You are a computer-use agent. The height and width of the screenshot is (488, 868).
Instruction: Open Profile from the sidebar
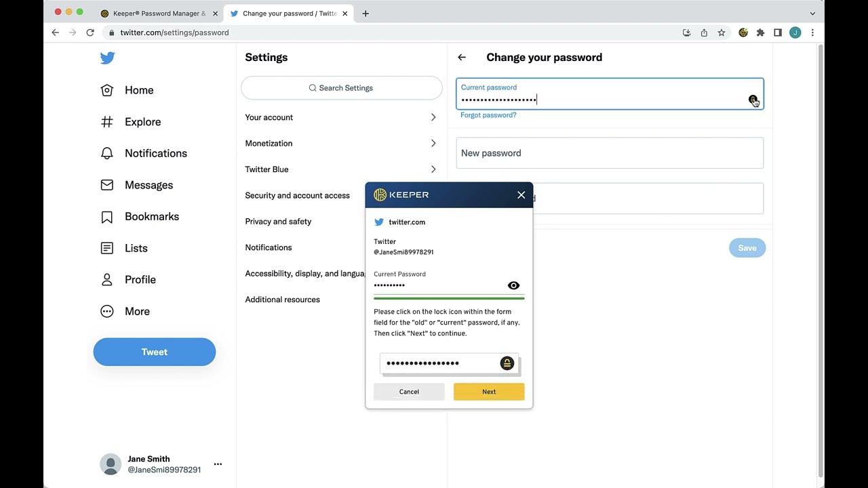point(128,280)
